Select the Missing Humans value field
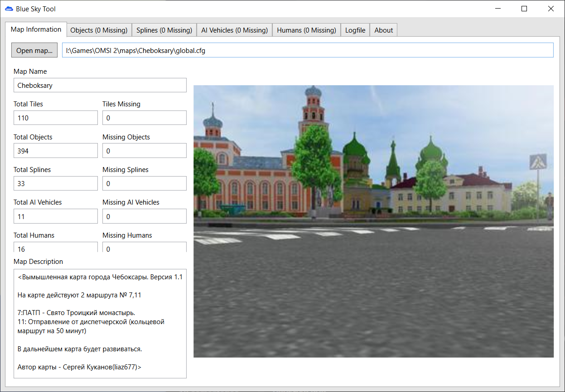This screenshot has width=565, height=392. point(145,247)
